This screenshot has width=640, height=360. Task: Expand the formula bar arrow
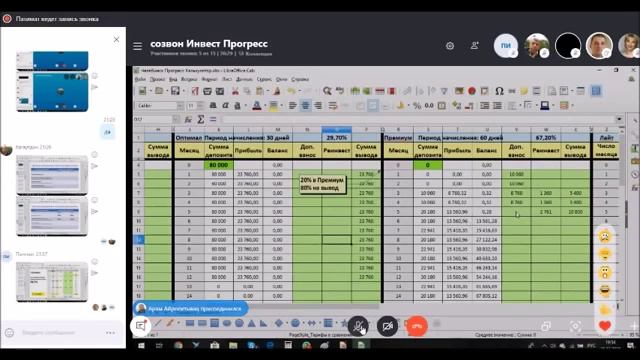point(620,119)
